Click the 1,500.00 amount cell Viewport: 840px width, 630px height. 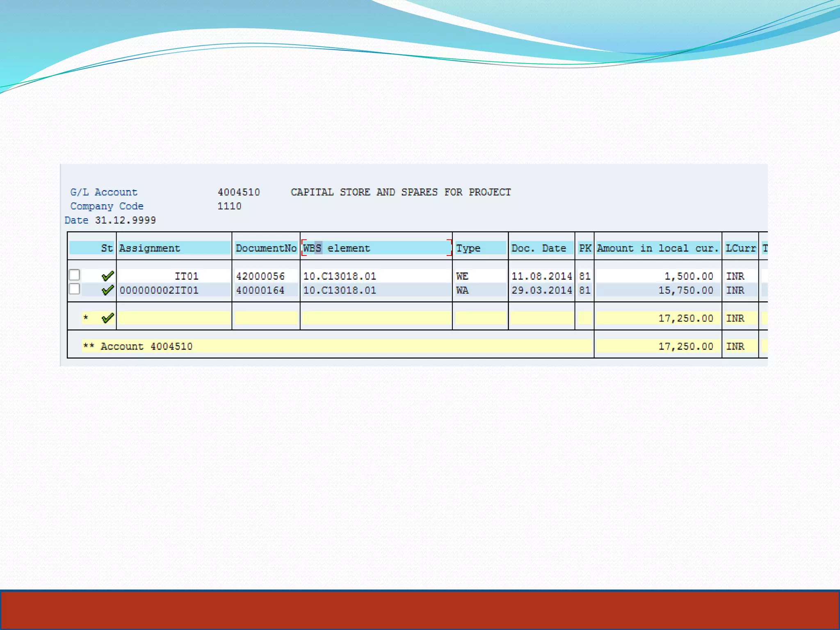[688, 276]
